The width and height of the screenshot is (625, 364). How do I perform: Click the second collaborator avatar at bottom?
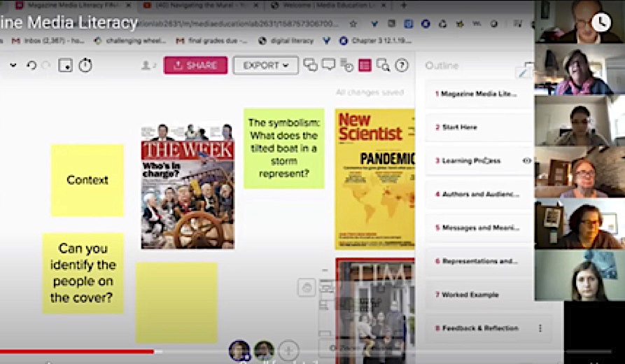(264, 351)
